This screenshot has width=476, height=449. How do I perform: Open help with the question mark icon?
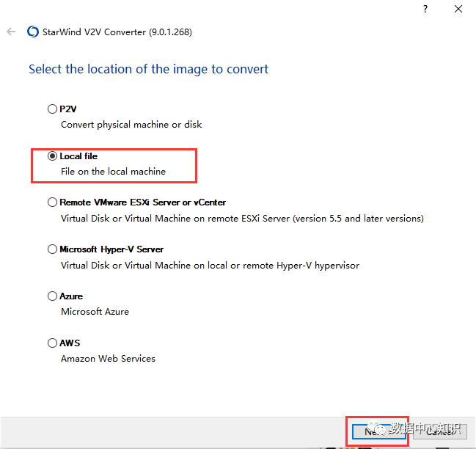[x=425, y=9]
